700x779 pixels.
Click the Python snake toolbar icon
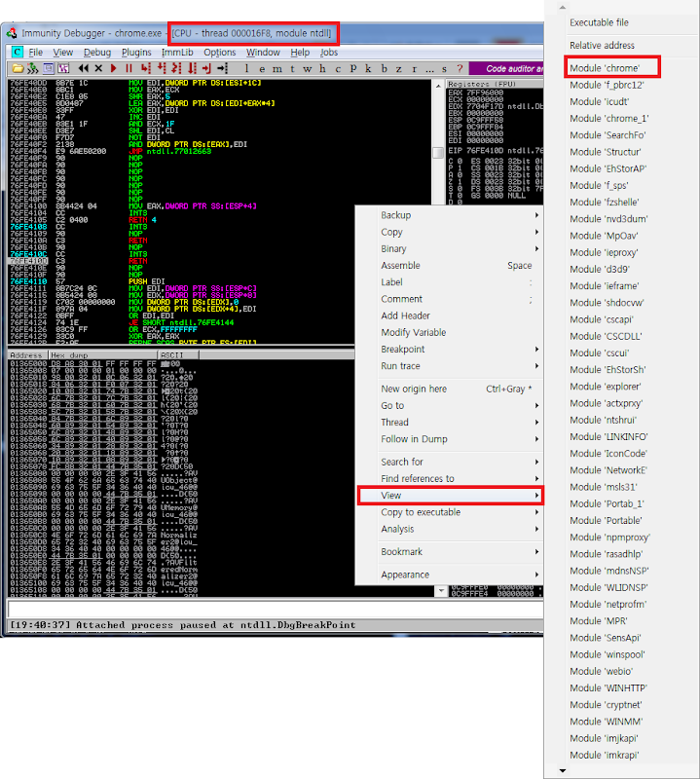33,68
